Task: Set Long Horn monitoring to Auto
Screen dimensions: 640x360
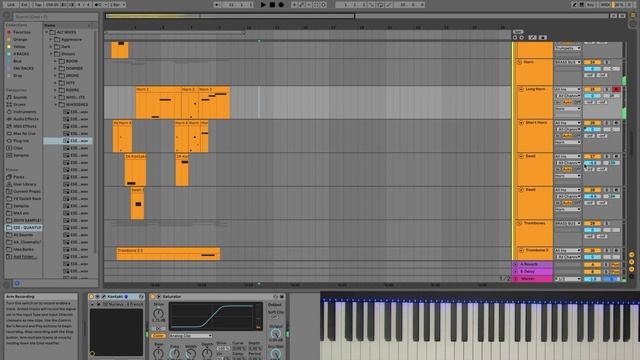Action: click(567, 102)
